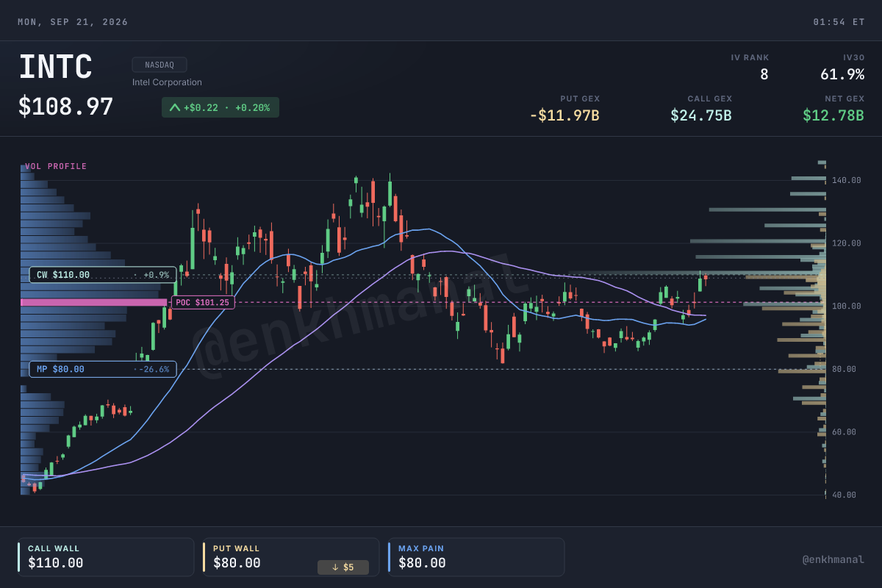Click the 140.00 price axis label

846,180
